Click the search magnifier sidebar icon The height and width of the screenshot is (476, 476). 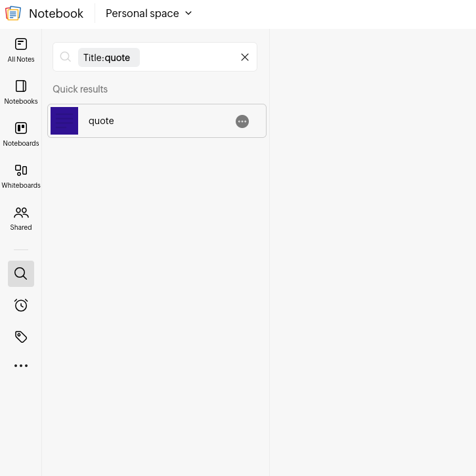point(21,274)
